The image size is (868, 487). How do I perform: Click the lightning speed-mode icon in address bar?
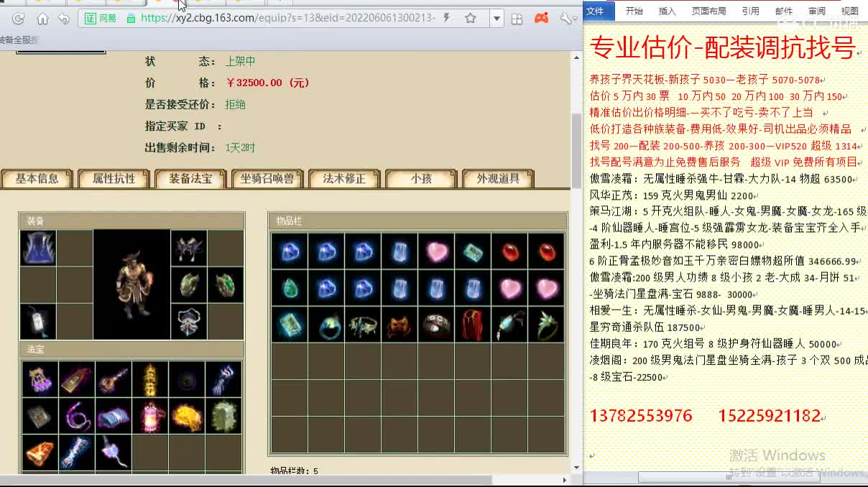tap(447, 18)
